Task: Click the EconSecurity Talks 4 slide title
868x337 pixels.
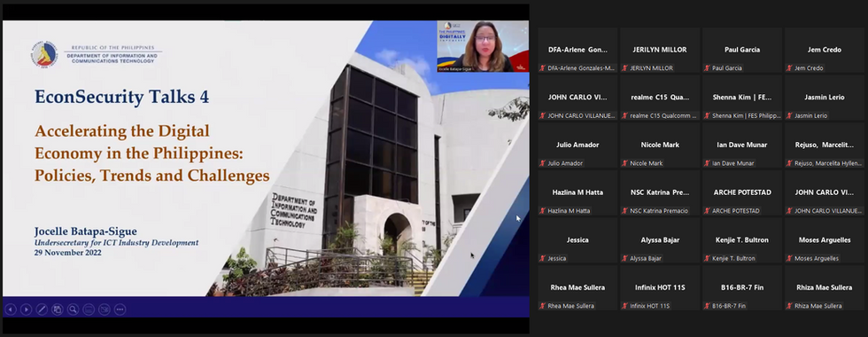Action: pyautogui.click(x=122, y=97)
